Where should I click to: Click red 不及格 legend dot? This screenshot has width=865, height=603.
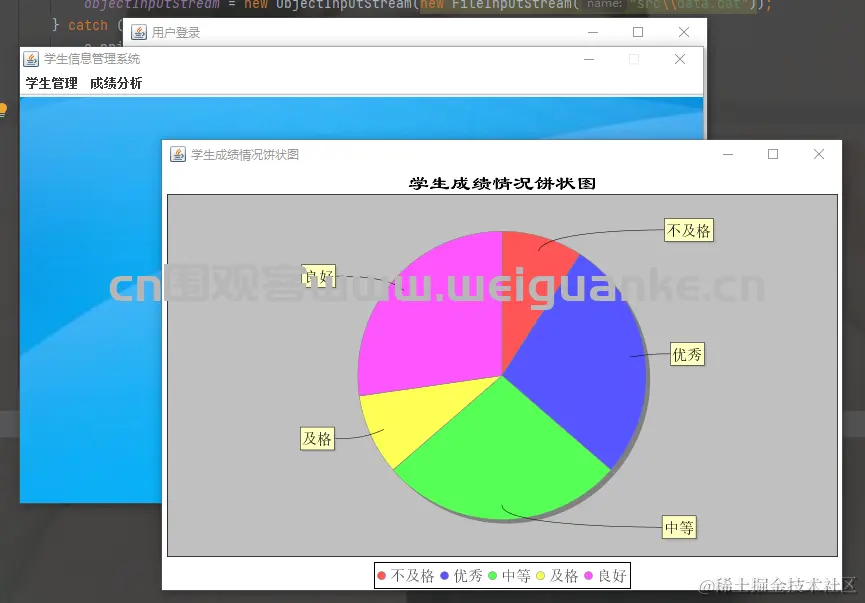[x=381, y=576]
